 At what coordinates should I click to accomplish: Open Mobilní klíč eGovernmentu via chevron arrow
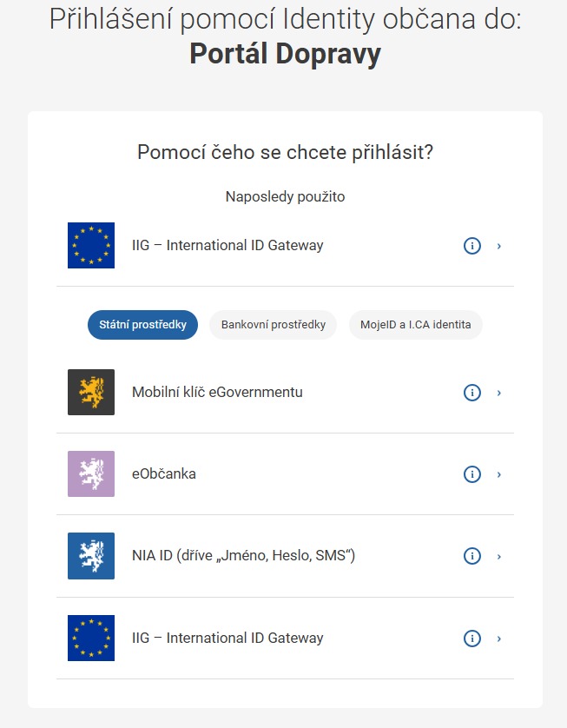499,394
